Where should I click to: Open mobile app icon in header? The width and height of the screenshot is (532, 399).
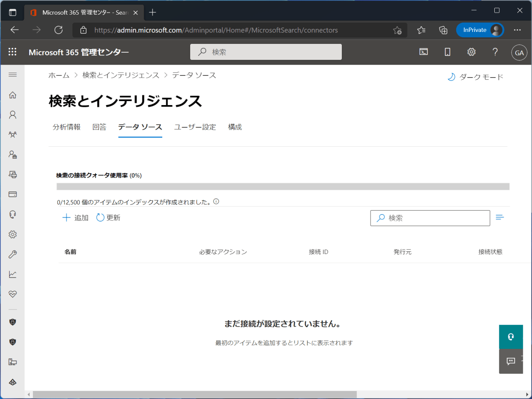click(447, 52)
